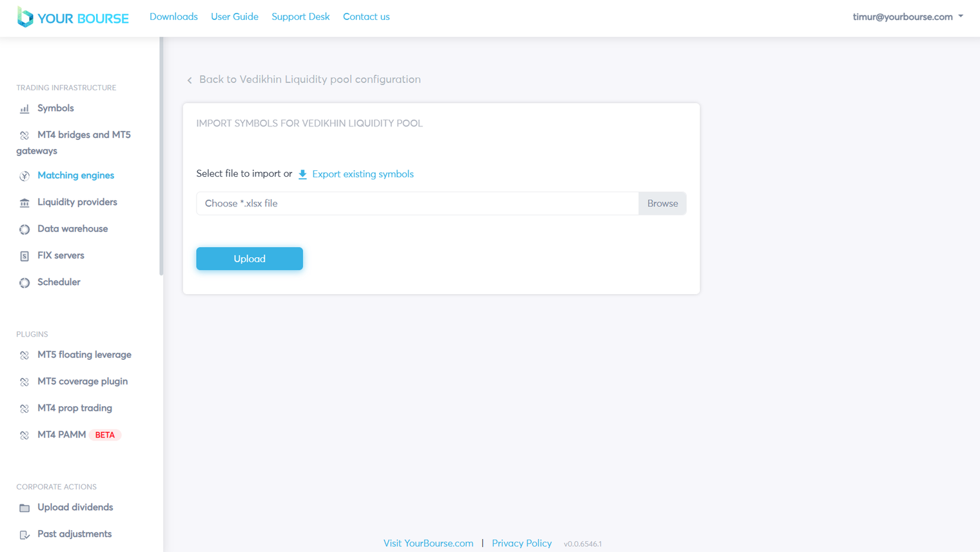Screen dimensions: 980x552
Task: Open the Privacy Policy link
Action: 522,543
